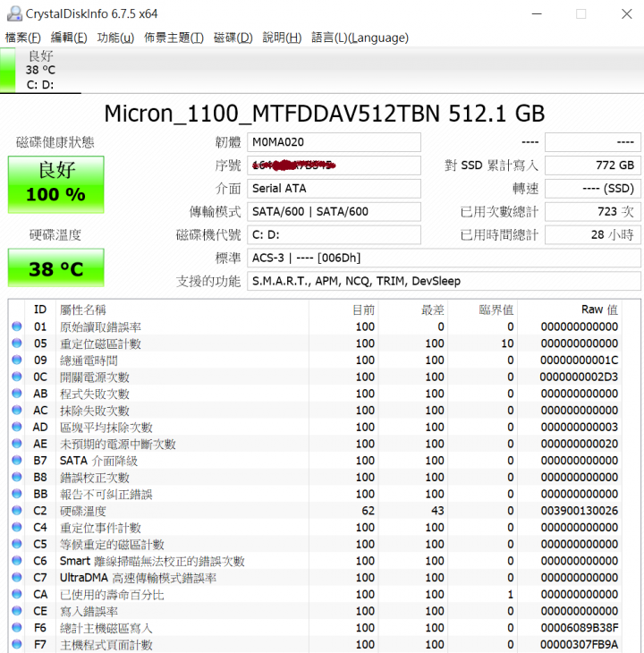This screenshot has height=653, width=644.
Task: Open the 佈景主題(T) menu
Action: (174, 38)
